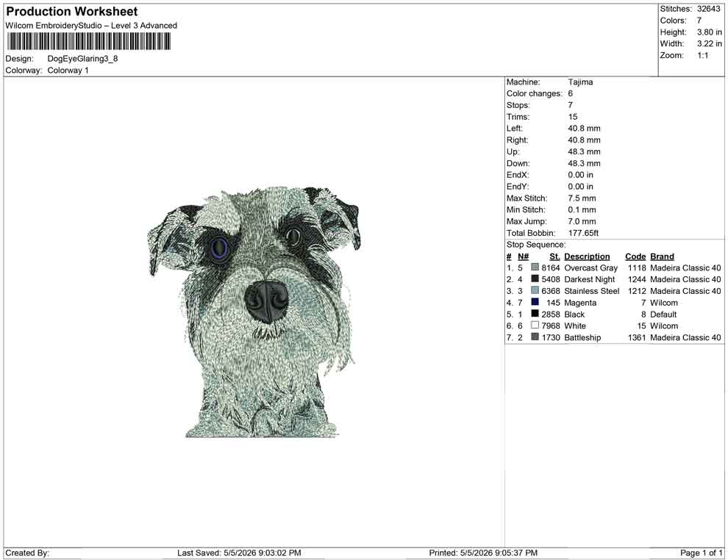Screen dimensions: 728x560
Task: Click the Black thread color swatch
Action: click(x=535, y=314)
